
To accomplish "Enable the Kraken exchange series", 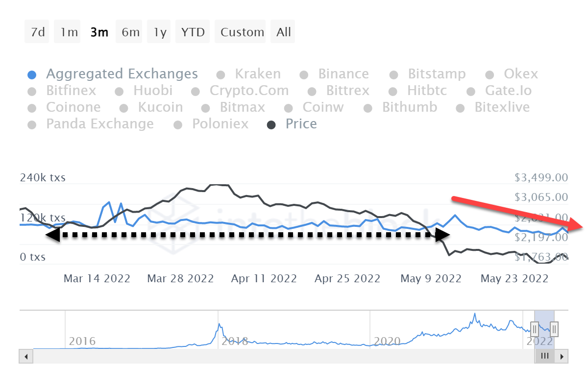I will 258,74.
